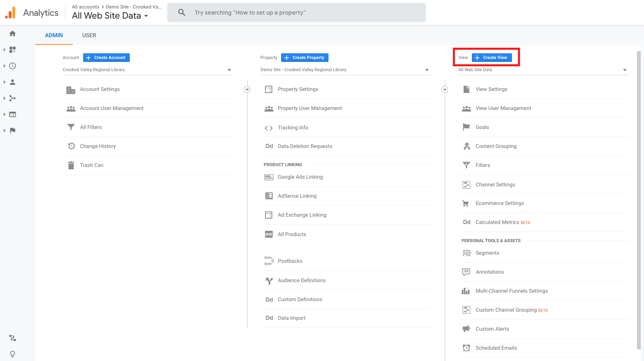Expand the Behavior sidebar section arrow
The height and width of the screenshot is (361, 644).
(4, 114)
